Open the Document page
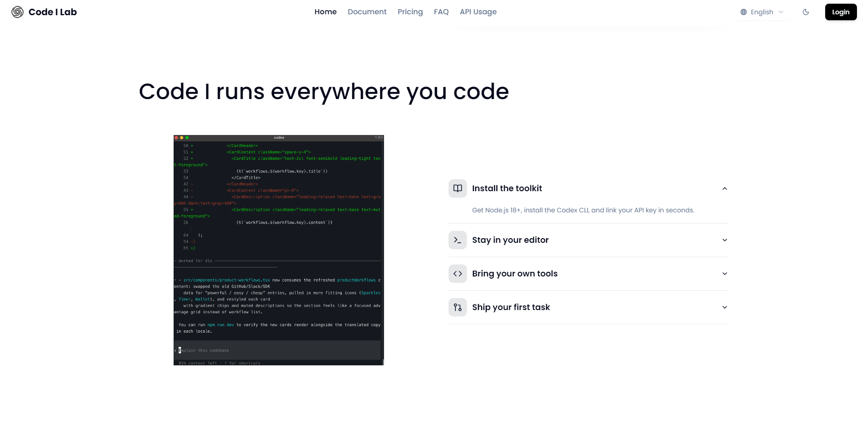 point(367,12)
